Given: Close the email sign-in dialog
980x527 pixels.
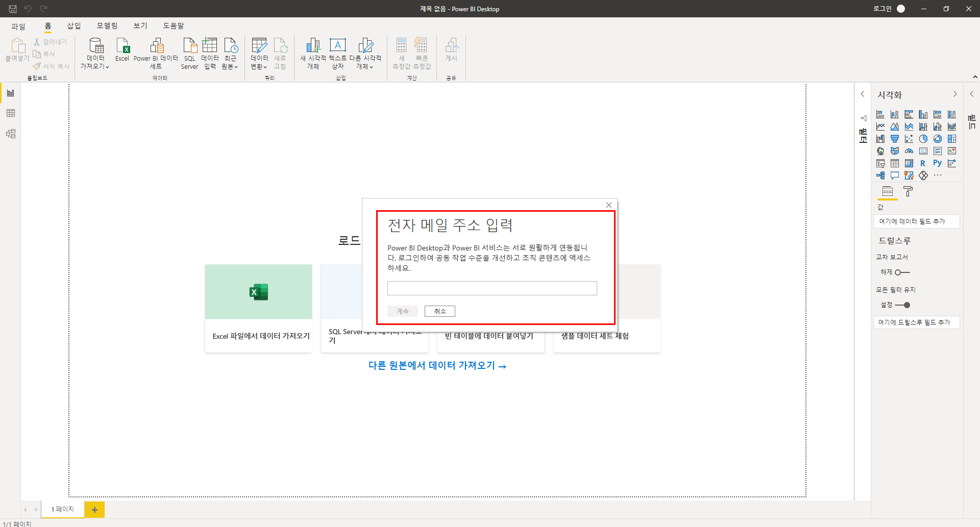Looking at the screenshot, I should 609,205.
